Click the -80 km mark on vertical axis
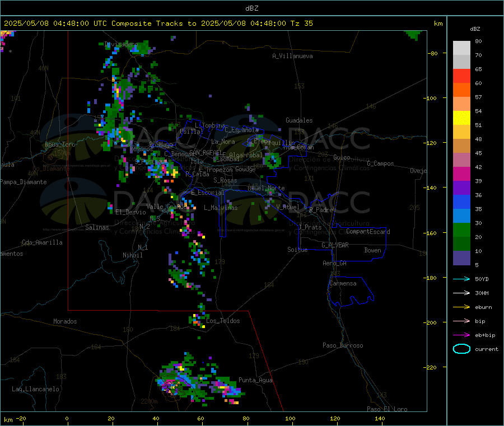504x426 pixels. pos(432,53)
